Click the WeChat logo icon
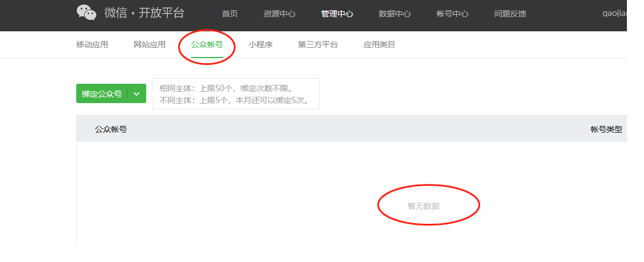The image size is (644, 262). (86, 13)
